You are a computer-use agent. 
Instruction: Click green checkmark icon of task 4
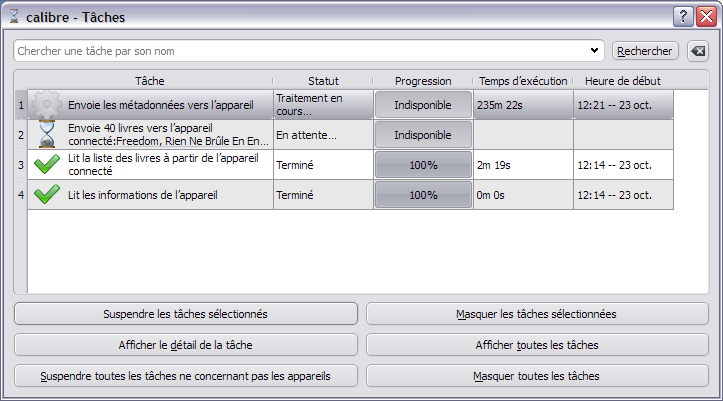pyautogui.click(x=47, y=194)
